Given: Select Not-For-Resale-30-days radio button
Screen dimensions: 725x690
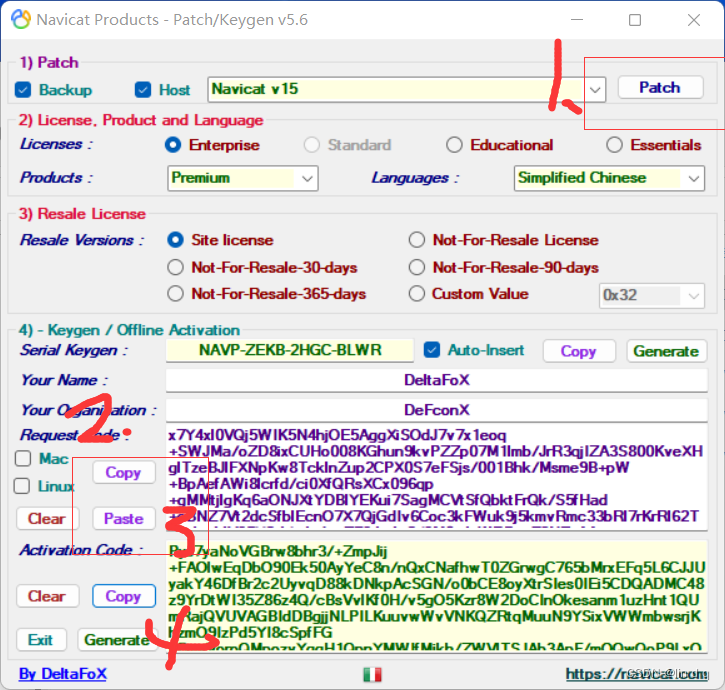Looking at the screenshot, I should pyautogui.click(x=175, y=267).
